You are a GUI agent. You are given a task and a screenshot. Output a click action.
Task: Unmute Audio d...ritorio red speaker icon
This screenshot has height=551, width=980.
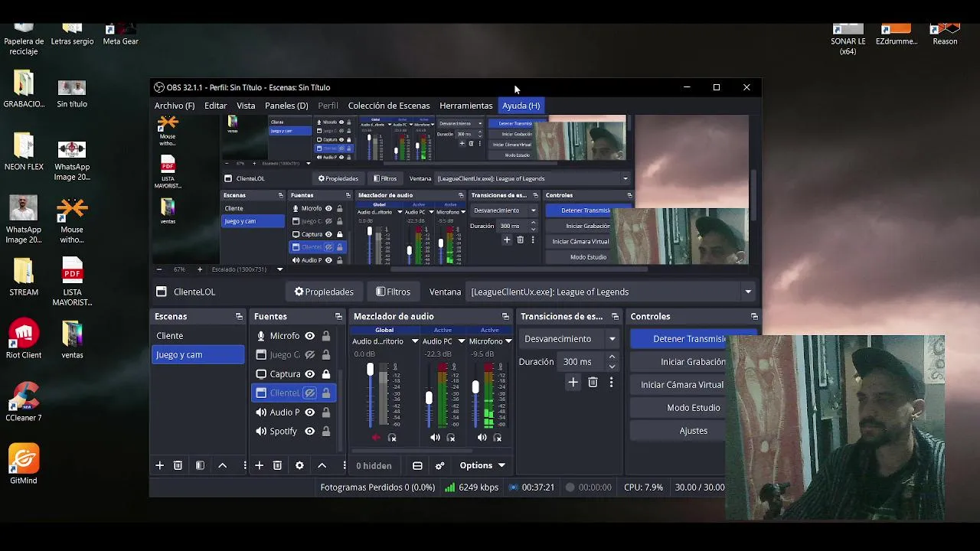[376, 438]
